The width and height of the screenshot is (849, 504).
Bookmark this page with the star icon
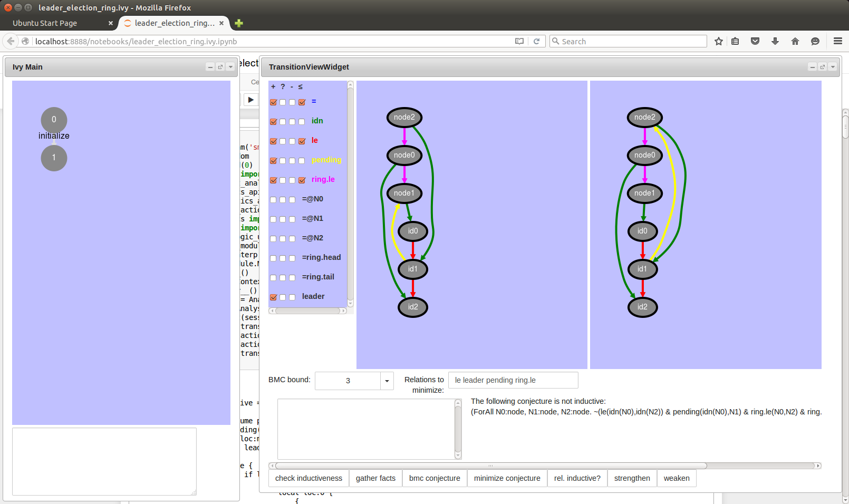tap(718, 41)
